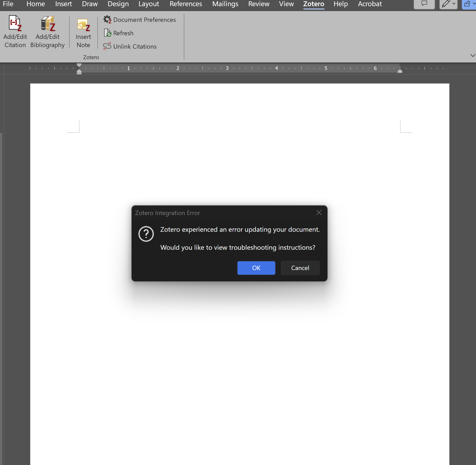Switch to the Acrobat tab
This screenshot has height=465, width=476.
click(x=370, y=4)
